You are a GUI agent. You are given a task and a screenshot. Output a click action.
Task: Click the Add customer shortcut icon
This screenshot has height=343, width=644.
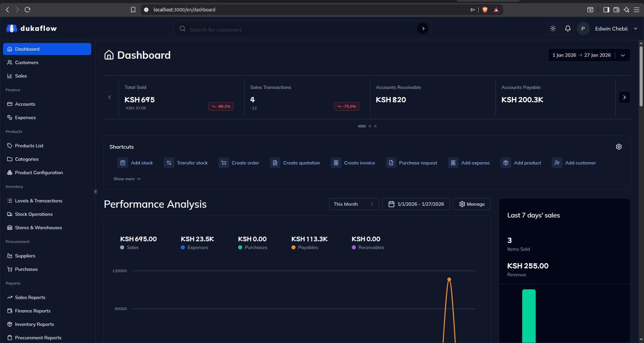coord(557,163)
